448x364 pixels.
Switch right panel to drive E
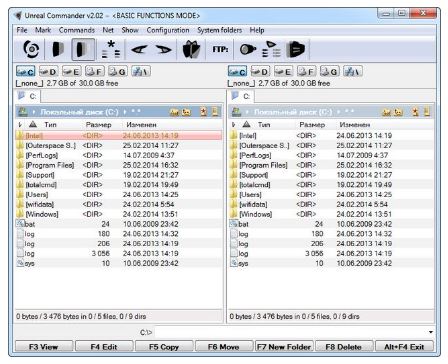tap(283, 71)
